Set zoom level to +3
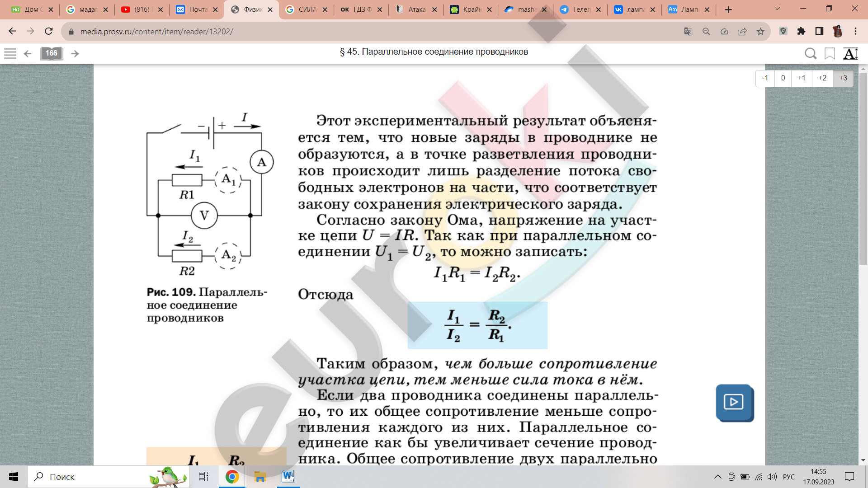 [843, 78]
